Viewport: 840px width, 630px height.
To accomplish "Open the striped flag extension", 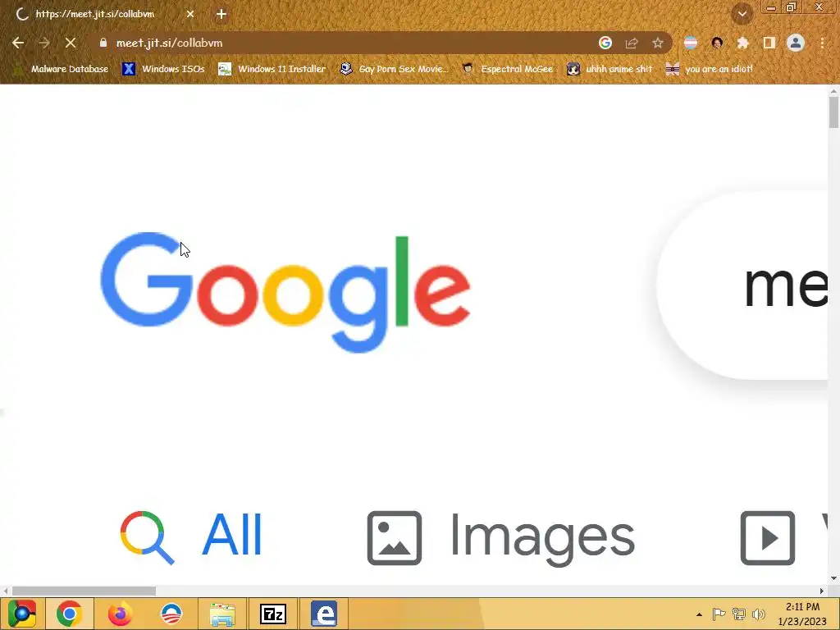I will pyautogui.click(x=691, y=43).
